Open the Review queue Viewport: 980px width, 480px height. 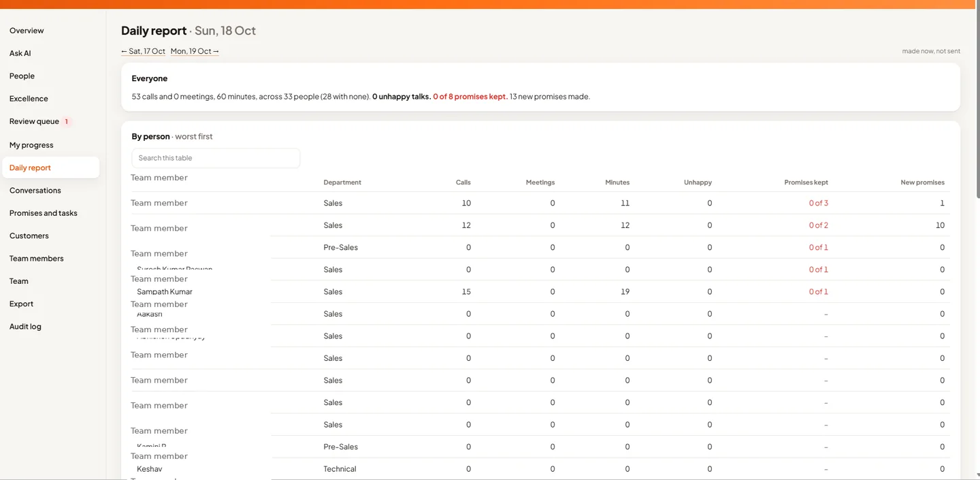pyautogui.click(x=34, y=121)
